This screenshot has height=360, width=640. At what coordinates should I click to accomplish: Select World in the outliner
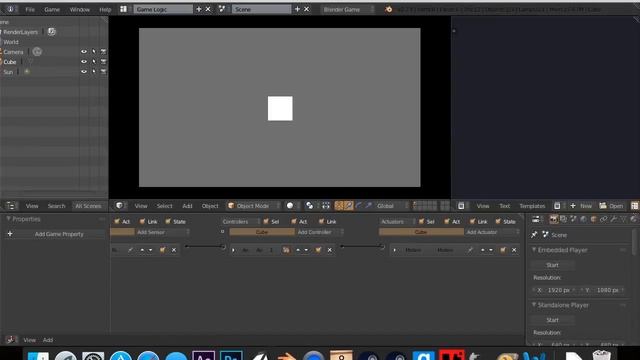pos(11,42)
